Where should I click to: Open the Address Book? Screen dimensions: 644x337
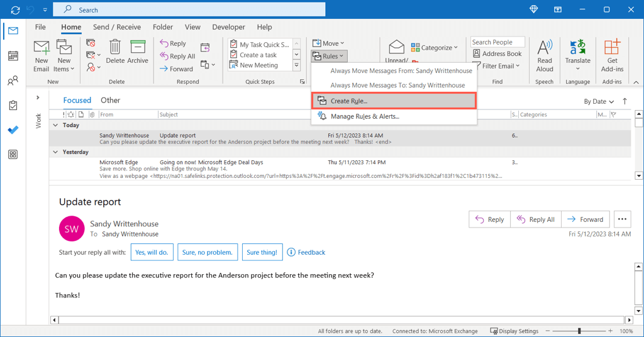click(x=497, y=53)
